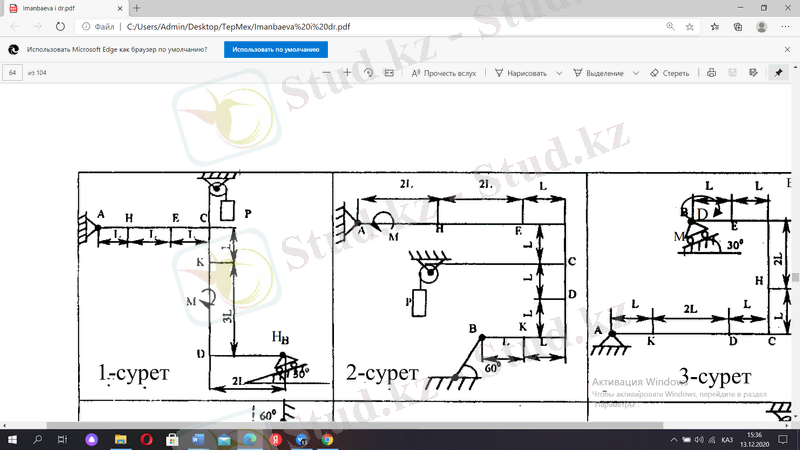This screenshot has width=800, height=450.
Task: Click the PDF zoom in plus icon
Action: (347, 73)
